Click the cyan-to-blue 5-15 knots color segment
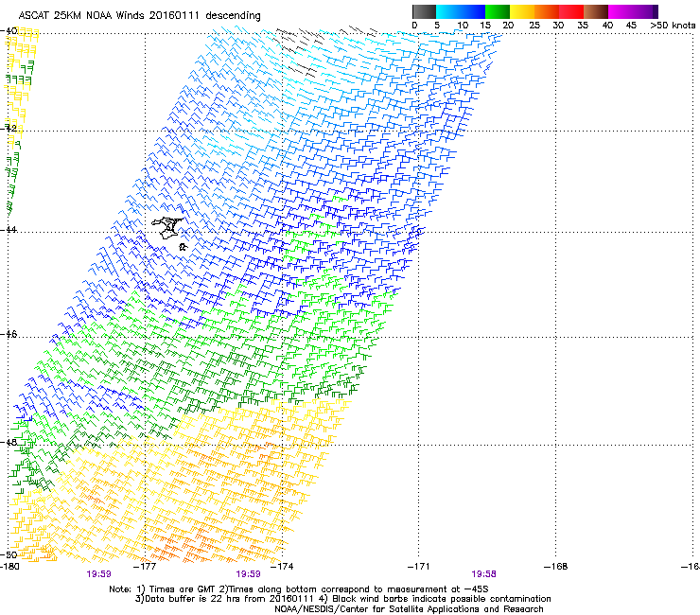 click(x=461, y=11)
